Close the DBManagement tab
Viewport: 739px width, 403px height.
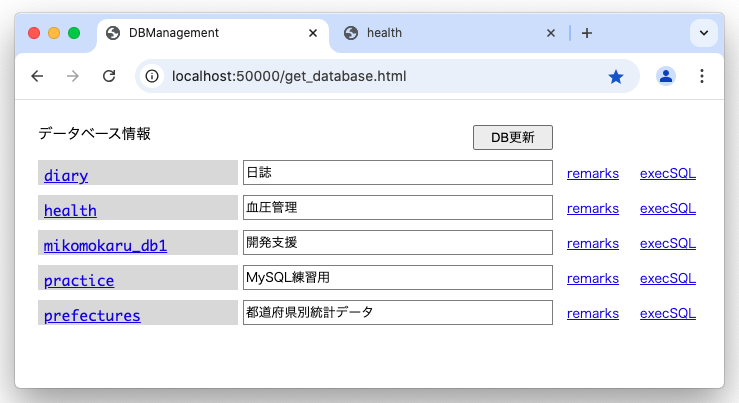(x=313, y=33)
